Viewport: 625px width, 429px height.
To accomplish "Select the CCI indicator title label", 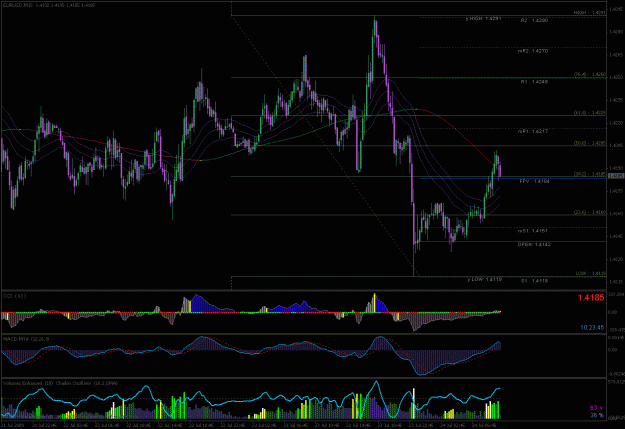I will coord(15,296).
